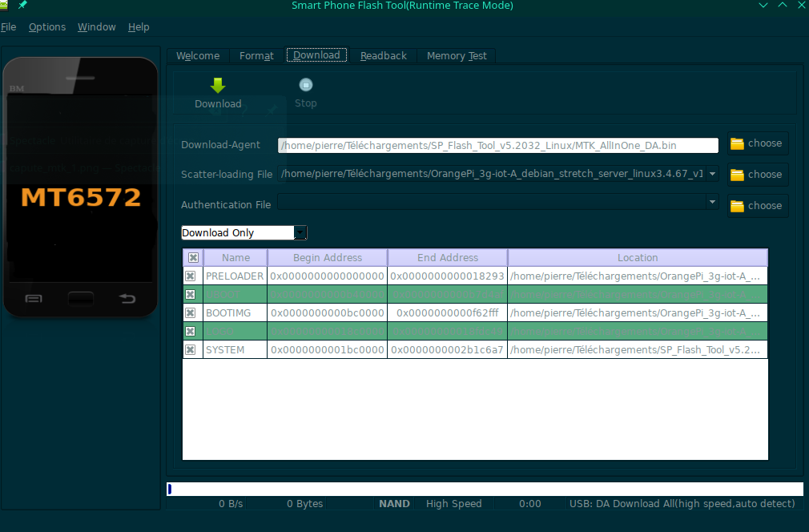Toggle the select-all checkbox in table header
809x532 pixels.
(193, 258)
